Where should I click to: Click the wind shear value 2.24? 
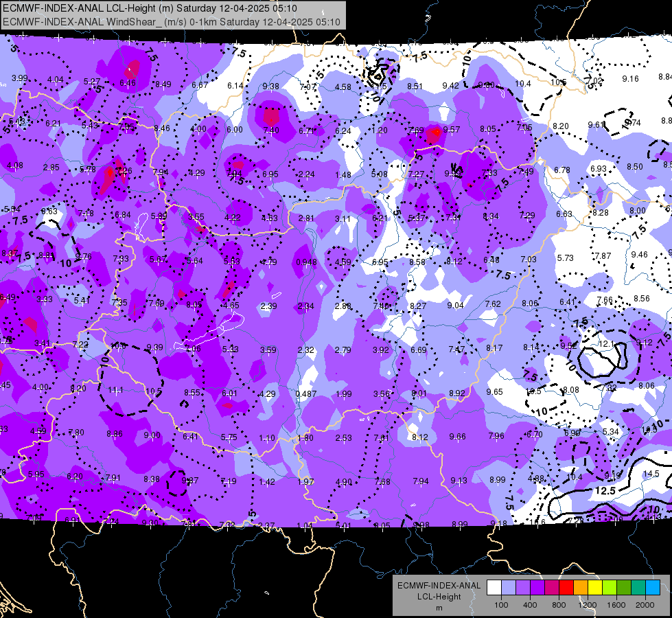(306, 174)
